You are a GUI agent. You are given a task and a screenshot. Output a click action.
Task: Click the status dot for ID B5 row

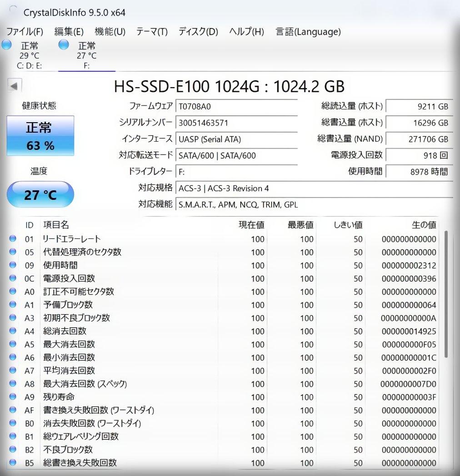click(x=13, y=462)
